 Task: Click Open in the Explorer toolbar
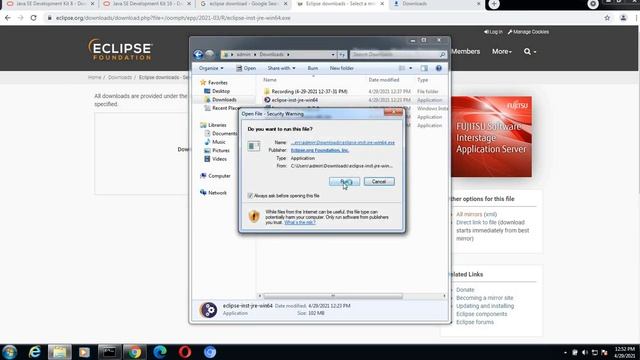(x=246, y=68)
